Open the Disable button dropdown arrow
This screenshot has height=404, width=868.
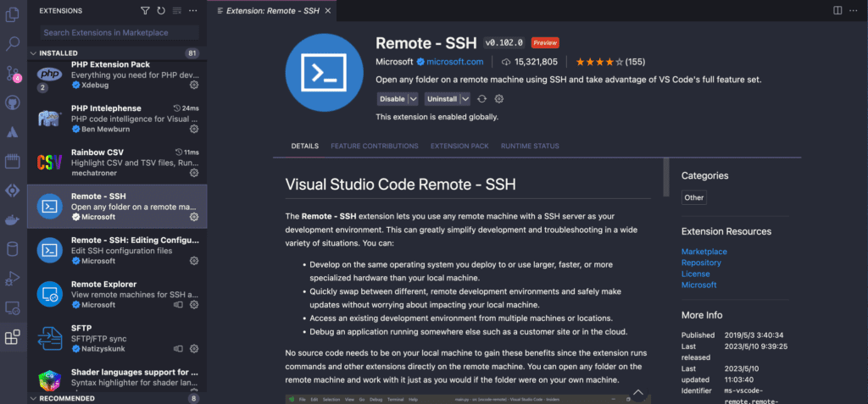[414, 99]
